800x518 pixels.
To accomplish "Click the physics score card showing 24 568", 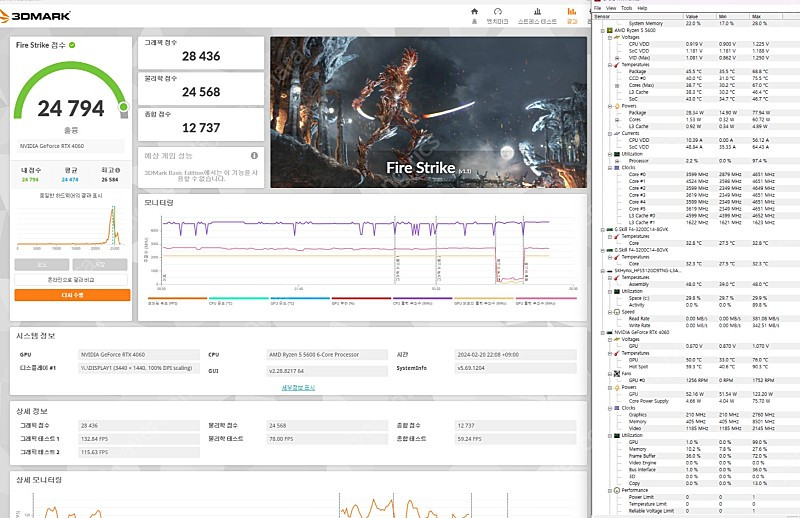I will tap(201, 88).
